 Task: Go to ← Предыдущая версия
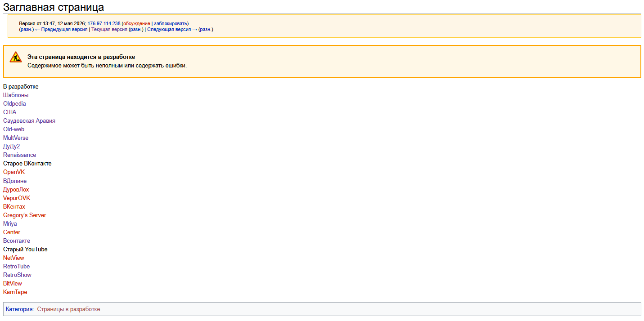pos(61,29)
